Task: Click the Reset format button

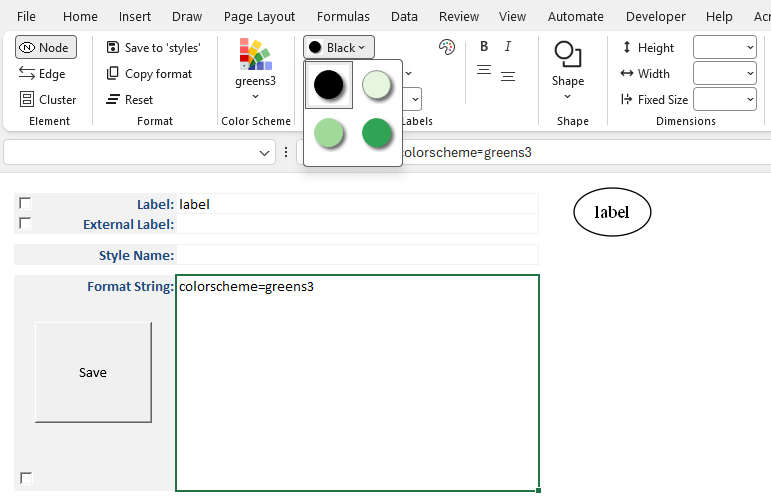Action: 129,99
